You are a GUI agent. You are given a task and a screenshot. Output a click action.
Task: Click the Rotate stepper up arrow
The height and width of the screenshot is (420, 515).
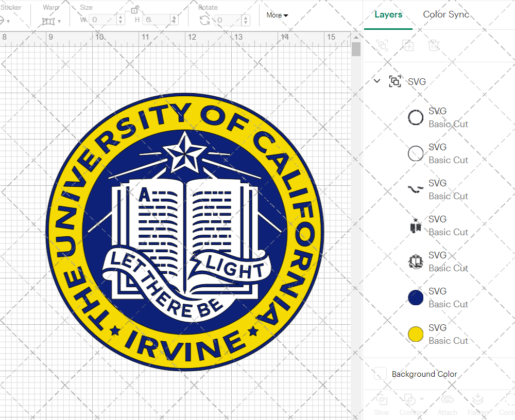click(245, 18)
